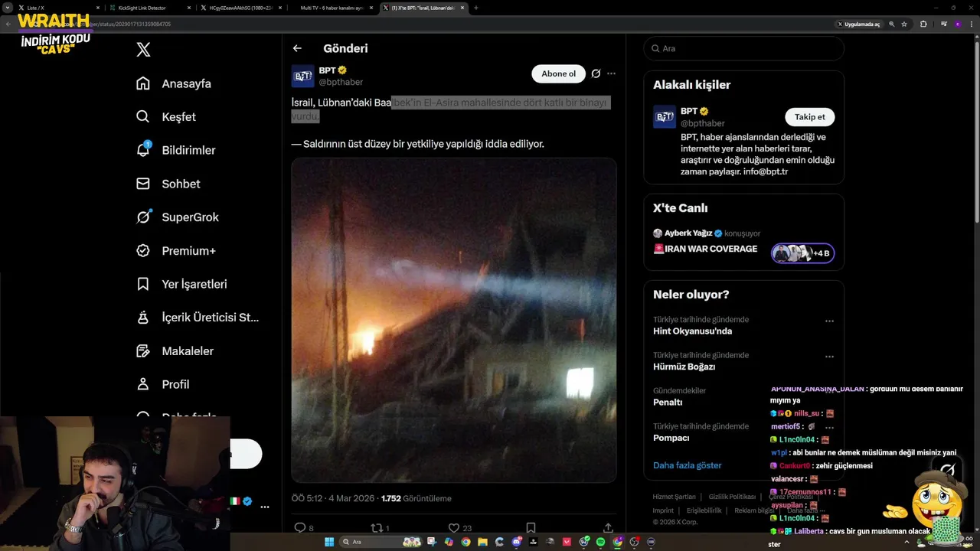This screenshot has height=551, width=980.
Task: Open Hizmet Şartları footer link
Action: pos(674,497)
